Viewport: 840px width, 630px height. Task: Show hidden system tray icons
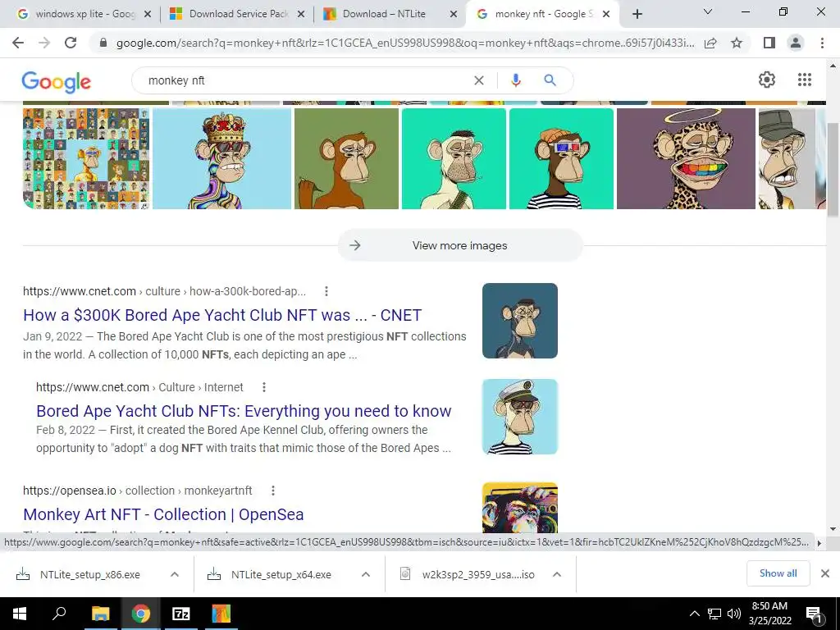pos(694,614)
